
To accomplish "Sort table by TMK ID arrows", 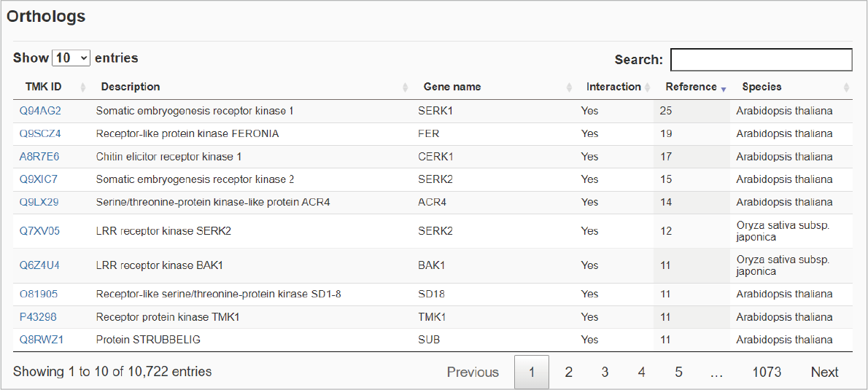I will coord(84,87).
